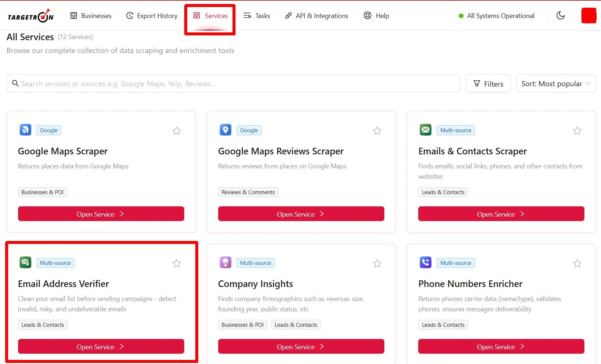601x364 pixels.
Task: Toggle dark mode moon icon
Action: [560, 15]
